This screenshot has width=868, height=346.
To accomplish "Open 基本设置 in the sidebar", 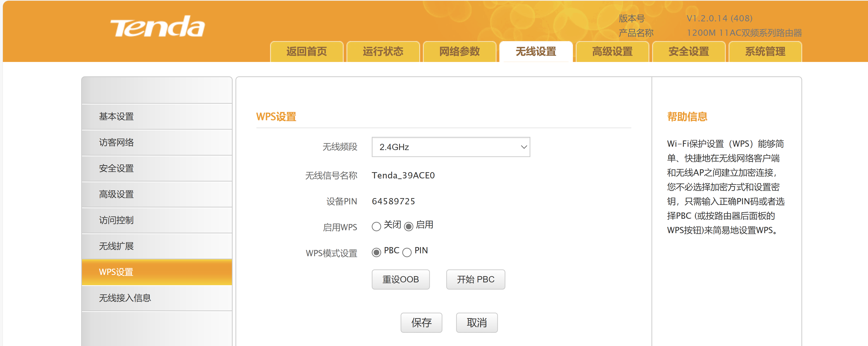I will point(116,116).
